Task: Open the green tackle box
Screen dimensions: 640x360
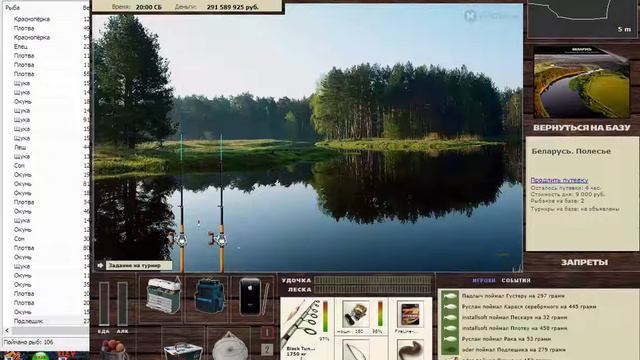Action: pos(164,296)
